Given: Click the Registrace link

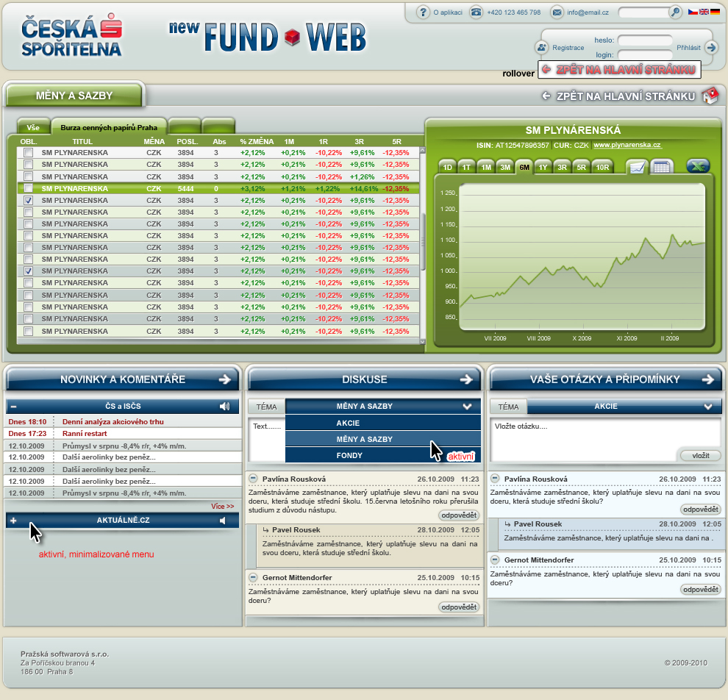Looking at the screenshot, I should 568,47.
